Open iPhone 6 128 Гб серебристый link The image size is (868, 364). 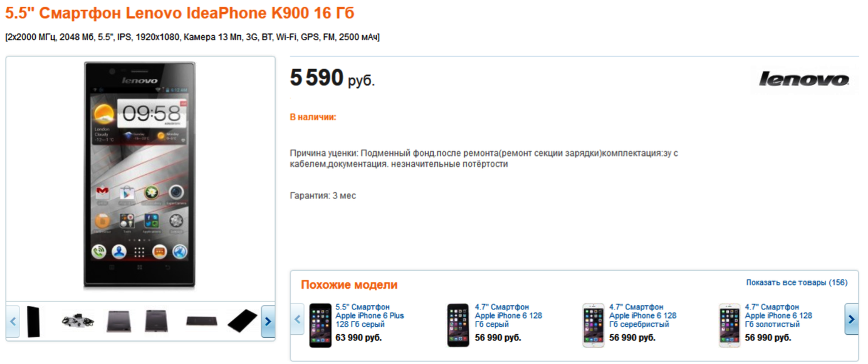643,315
